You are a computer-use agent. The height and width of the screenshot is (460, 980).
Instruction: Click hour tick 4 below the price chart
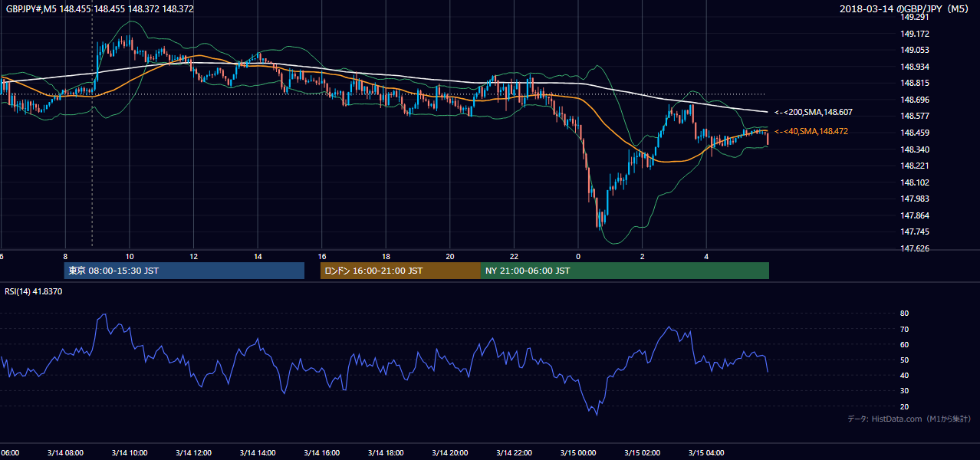click(707, 257)
